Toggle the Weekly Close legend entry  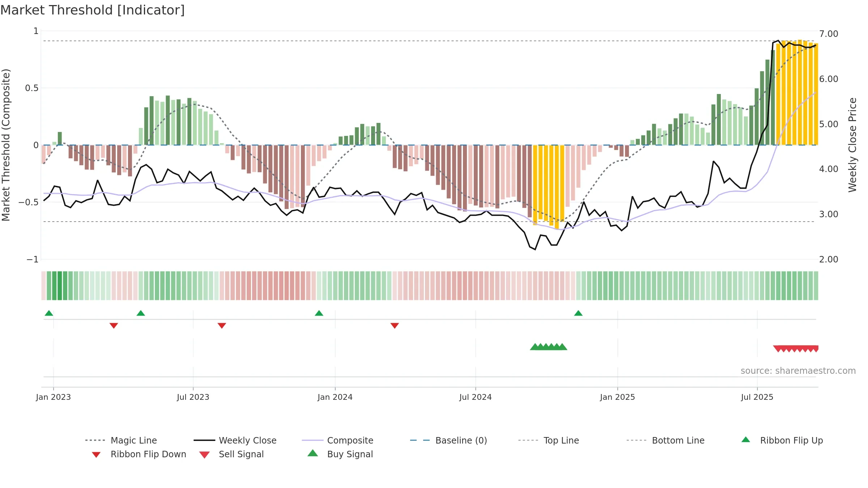[235, 440]
